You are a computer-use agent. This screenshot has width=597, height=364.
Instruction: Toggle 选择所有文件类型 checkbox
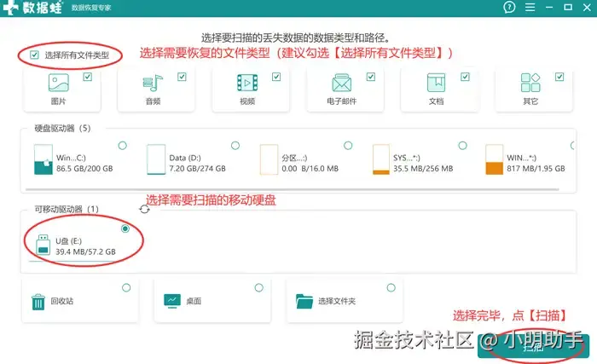click(x=34, y=55)
